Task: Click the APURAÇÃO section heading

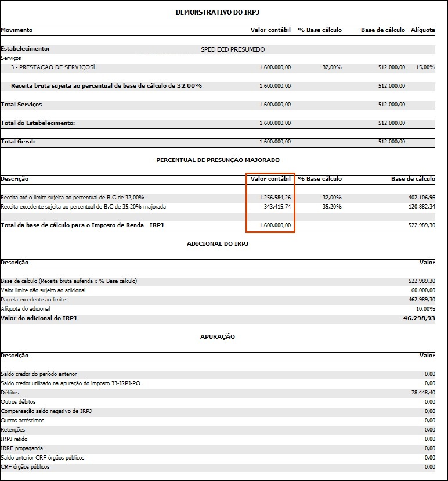Action: pos(218,336)
